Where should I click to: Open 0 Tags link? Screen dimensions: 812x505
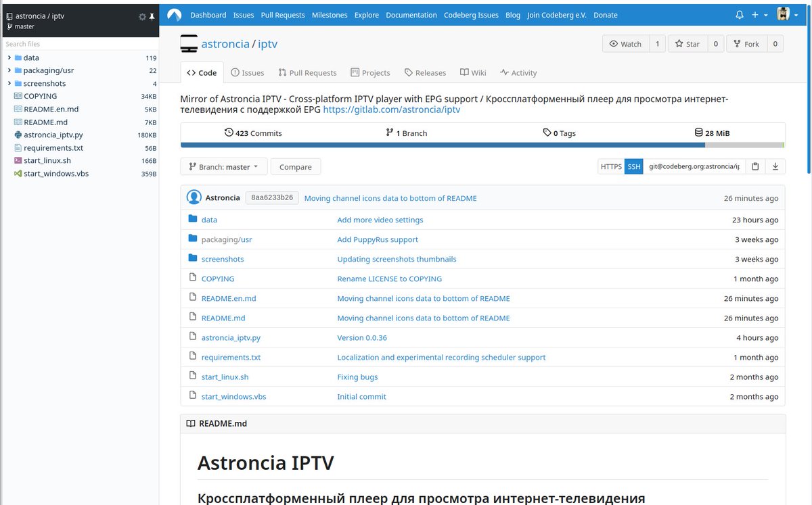tap(559, 133)
